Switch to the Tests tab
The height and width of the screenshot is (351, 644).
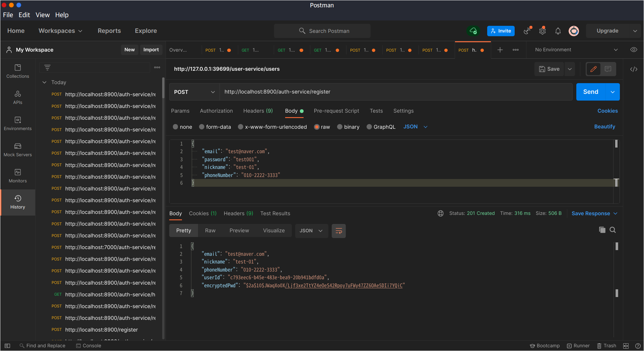click(x=376, y=111)
